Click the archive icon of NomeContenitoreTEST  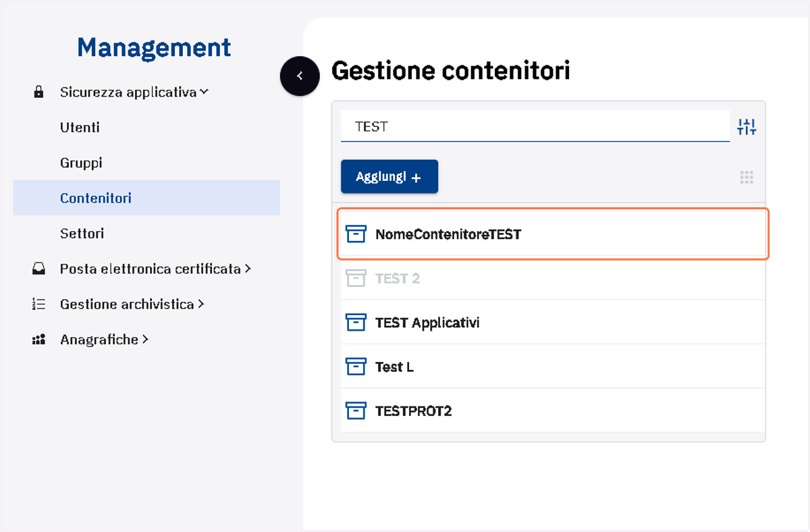click(x=356, y=234)
